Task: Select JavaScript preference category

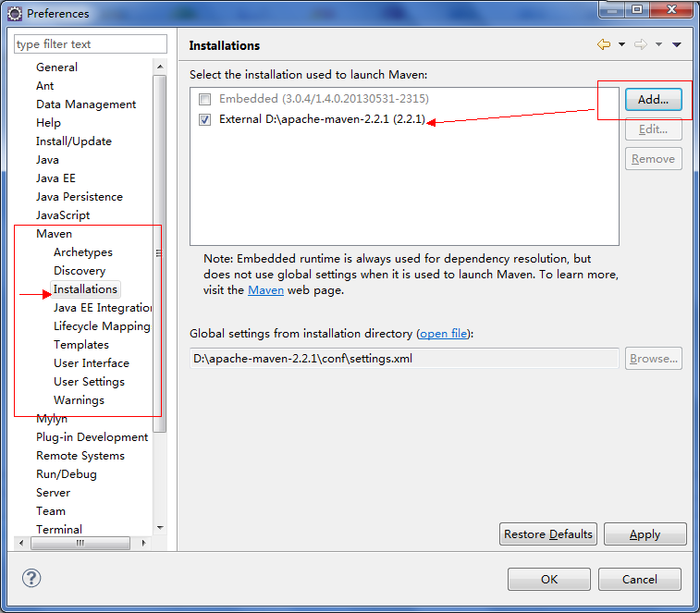Action: coord(63,215)
